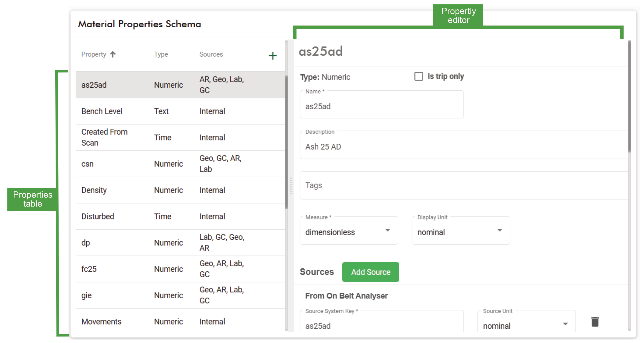Image resolution: width=644 pixels, height=343 pixels.
Task: Enable the Is trip only checkbox
Action: (419, 76)
